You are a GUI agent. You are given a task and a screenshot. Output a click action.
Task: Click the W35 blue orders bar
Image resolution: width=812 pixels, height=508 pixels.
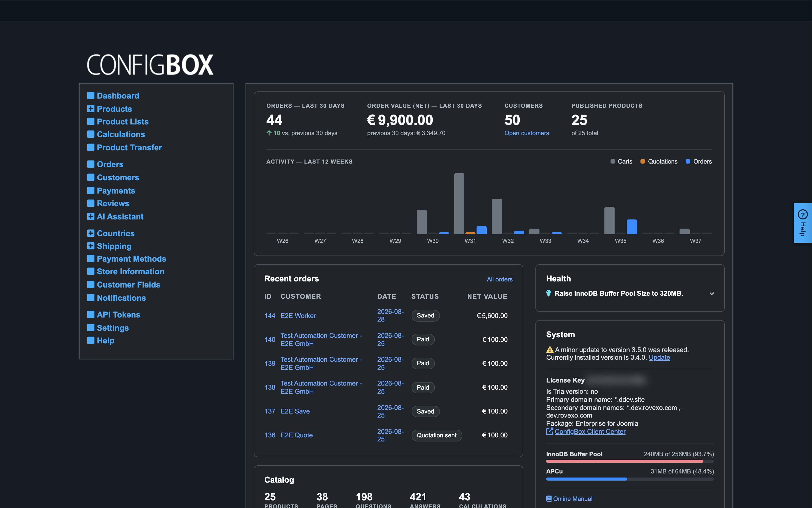(632, 227)
